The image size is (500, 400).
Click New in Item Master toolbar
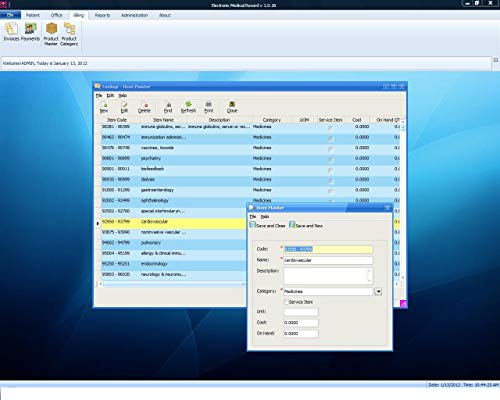coord(104,107)
